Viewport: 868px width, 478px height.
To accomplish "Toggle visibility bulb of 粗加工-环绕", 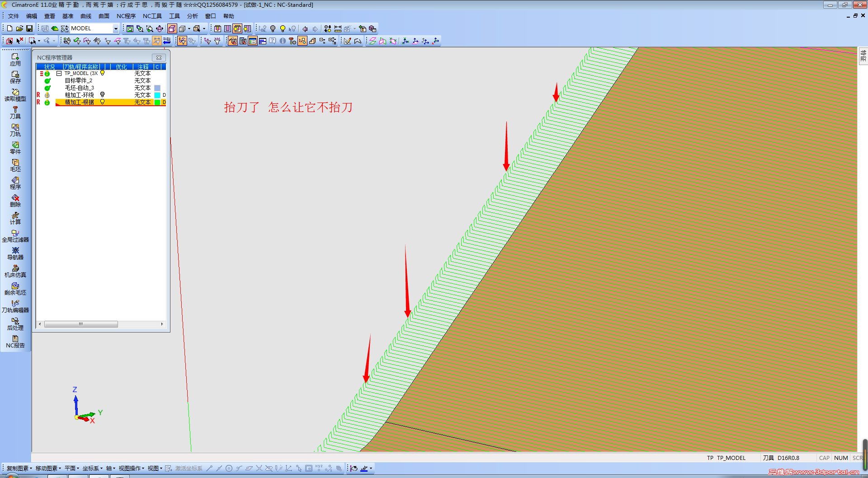I will [x=103, y=94].
